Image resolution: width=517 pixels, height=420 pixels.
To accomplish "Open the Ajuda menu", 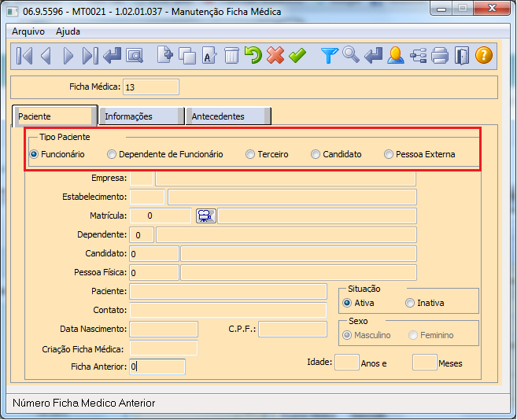I will tap(68, 31).
